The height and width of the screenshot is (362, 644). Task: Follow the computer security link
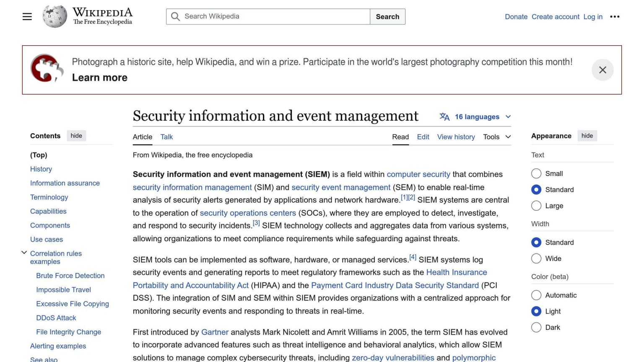point(418,174)
